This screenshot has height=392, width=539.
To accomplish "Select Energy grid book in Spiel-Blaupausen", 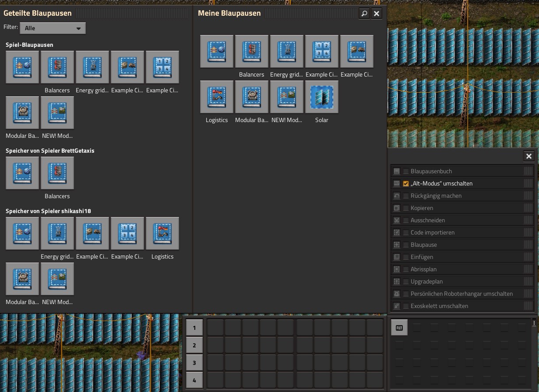I will point(92,67).
